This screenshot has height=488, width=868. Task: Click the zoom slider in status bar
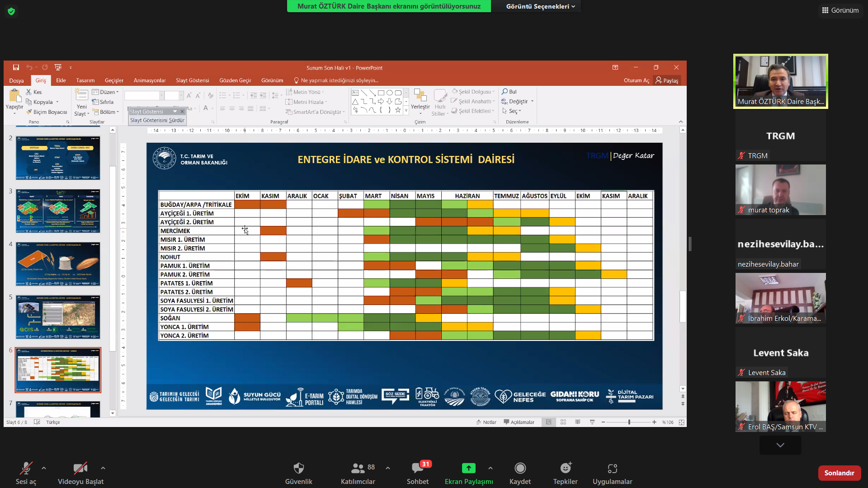[x=629, y=422]
